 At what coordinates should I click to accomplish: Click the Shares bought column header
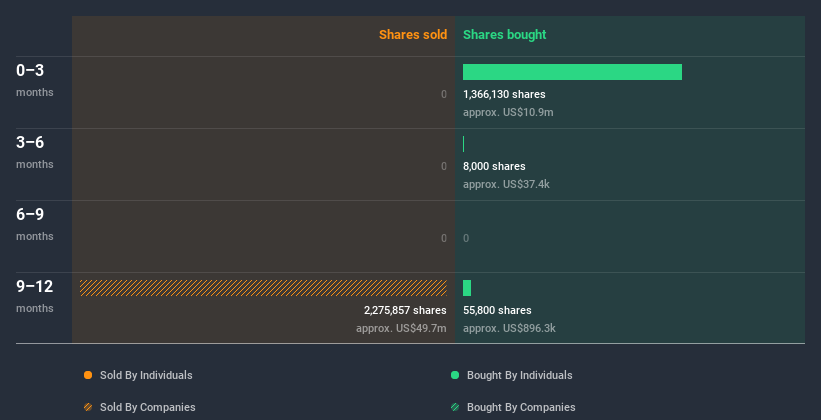(504, 35)
